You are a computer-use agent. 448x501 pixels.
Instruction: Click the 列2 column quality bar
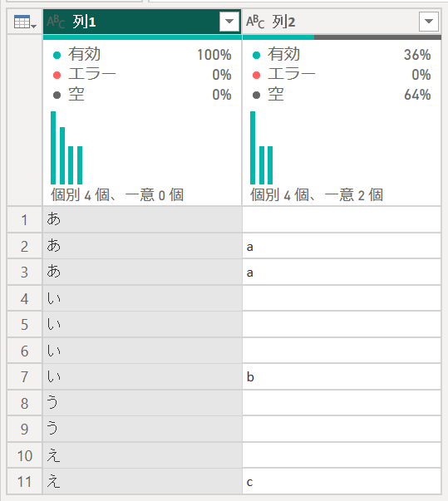[342, 37]
